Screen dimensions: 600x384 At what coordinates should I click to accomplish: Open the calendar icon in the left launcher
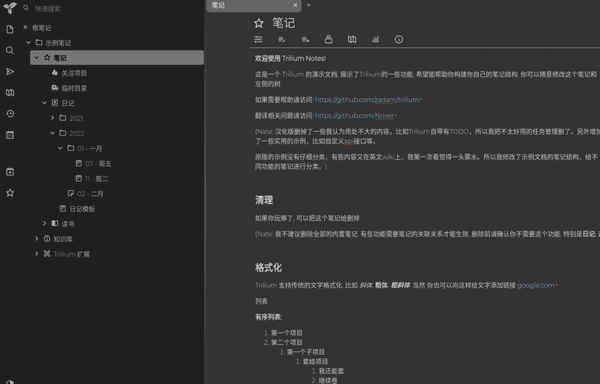pos(10,135)
